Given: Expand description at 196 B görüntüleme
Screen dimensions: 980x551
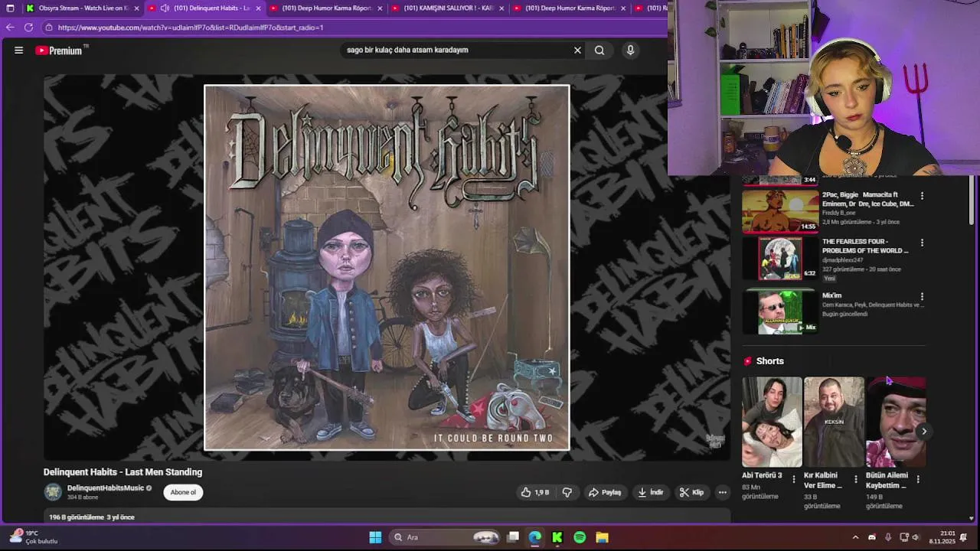Looking at the screenshot, I should pyautogui.click(x=92, y=517).
